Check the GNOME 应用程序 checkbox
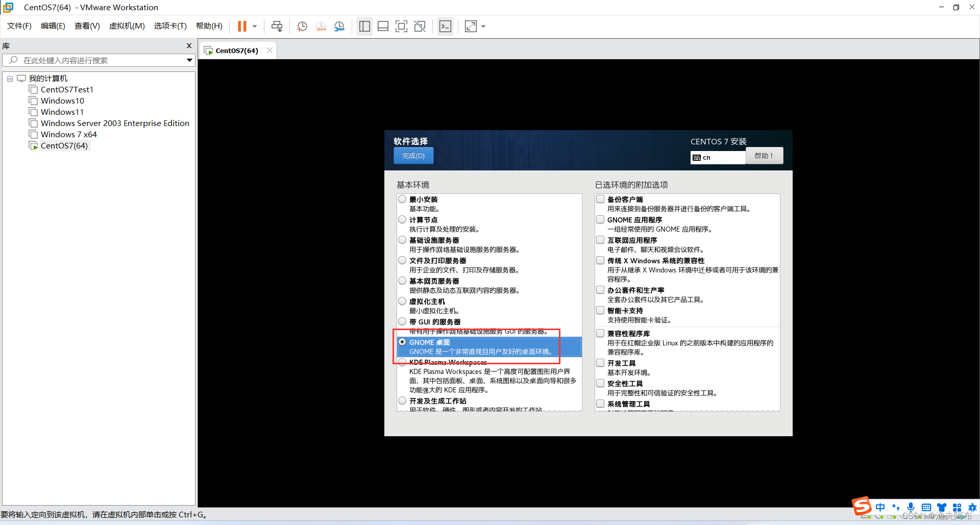This screenshot has height=525, width=980. [600, 220]
